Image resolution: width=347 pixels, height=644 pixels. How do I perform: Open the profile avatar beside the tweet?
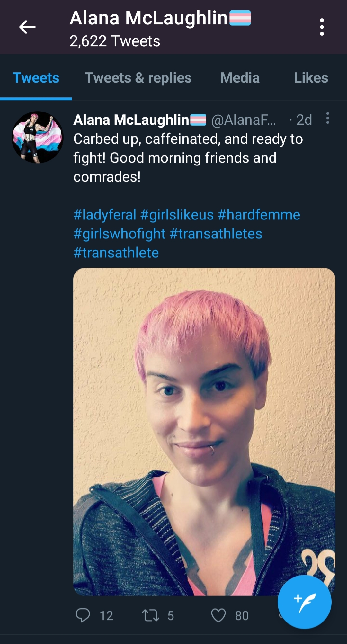[x=38, y=137]
